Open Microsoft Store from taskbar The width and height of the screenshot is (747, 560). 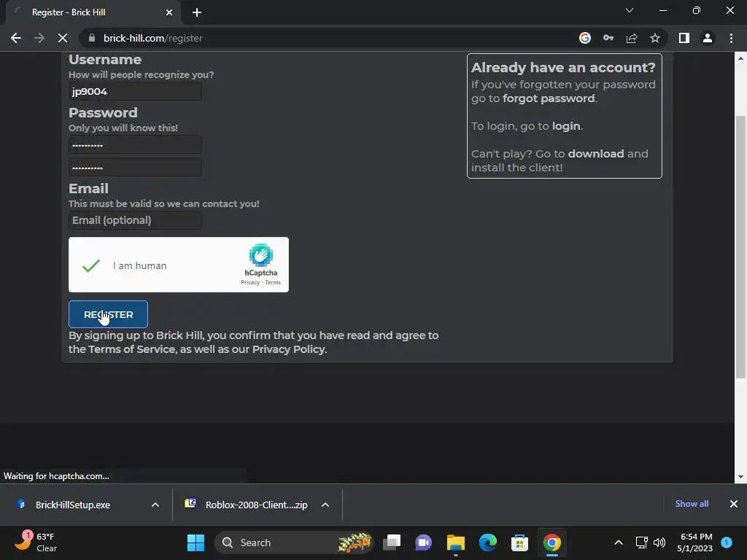pos(519,542)
